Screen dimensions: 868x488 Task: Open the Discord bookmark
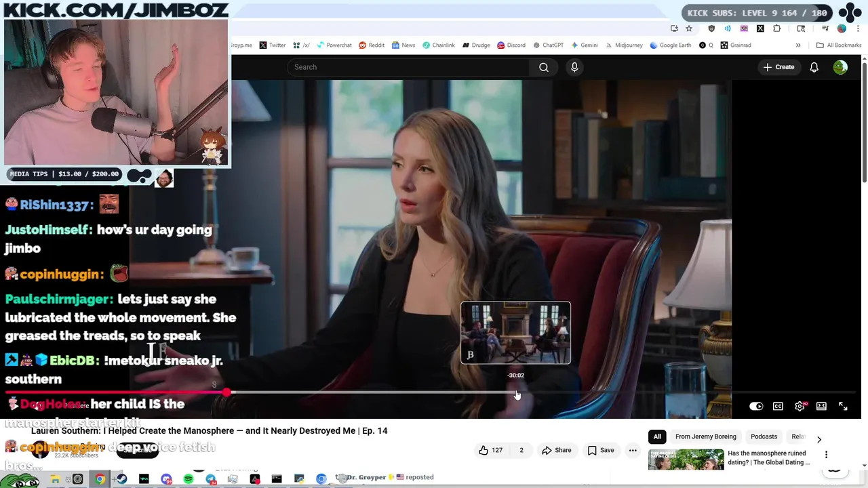pos(511,45)
